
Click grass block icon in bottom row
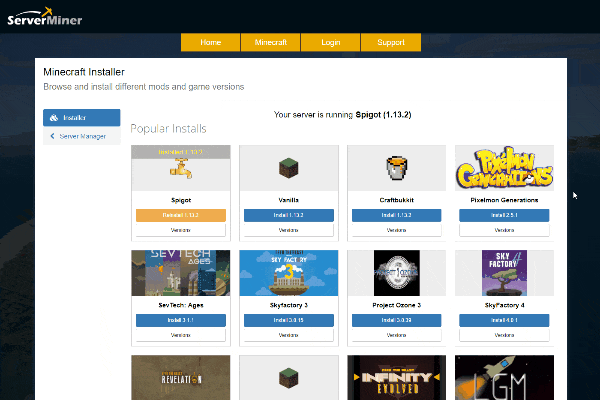pos(289,378)
